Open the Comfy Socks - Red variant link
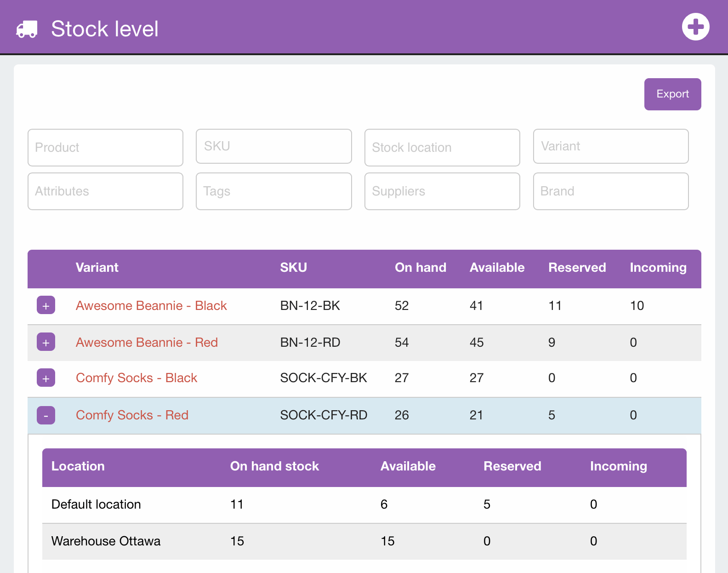 pos(132,415)
